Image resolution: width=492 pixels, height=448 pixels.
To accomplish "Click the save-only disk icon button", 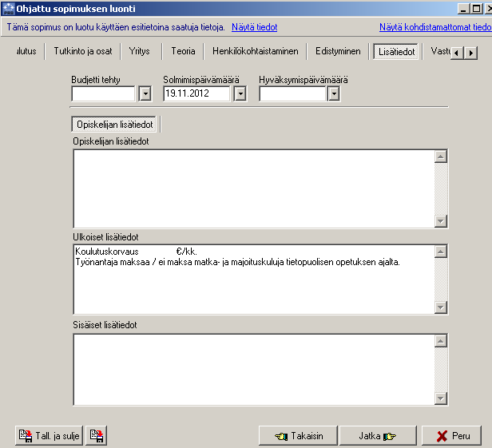I will coord(97,435).
